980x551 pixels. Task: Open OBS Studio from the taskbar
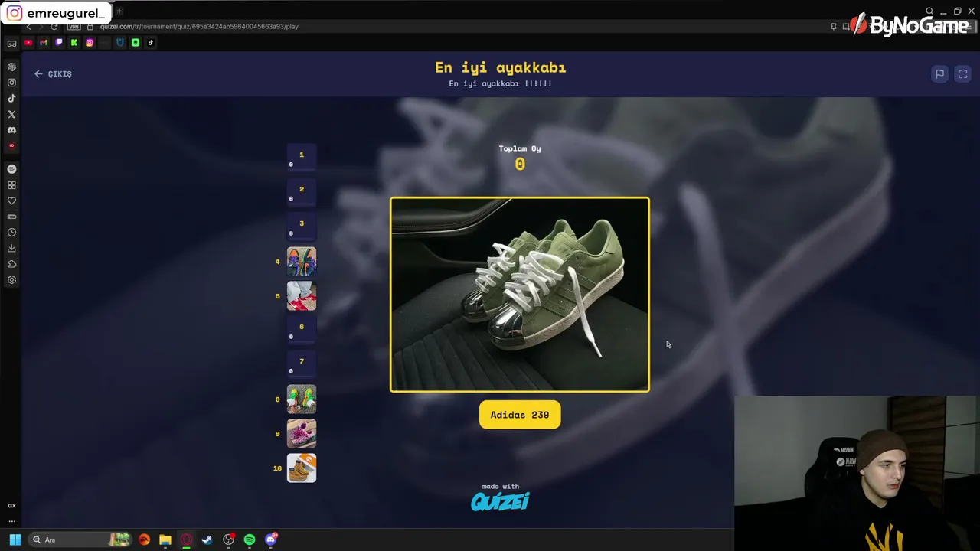click(228, 540)
